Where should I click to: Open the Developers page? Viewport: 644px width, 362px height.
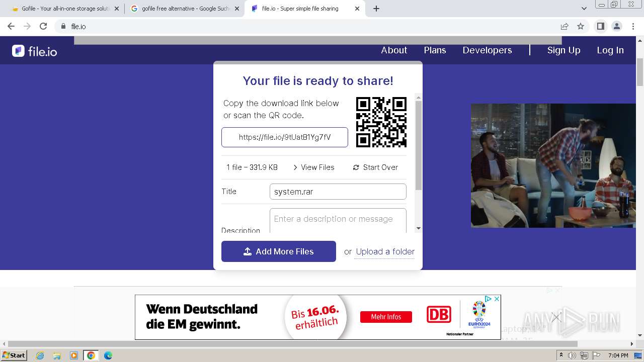(488, 50)
